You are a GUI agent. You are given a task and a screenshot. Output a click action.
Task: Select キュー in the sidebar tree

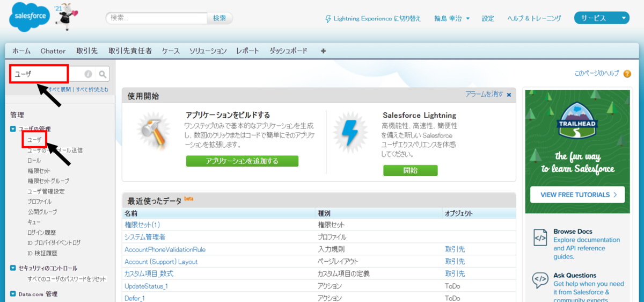[x=34, y=222]
